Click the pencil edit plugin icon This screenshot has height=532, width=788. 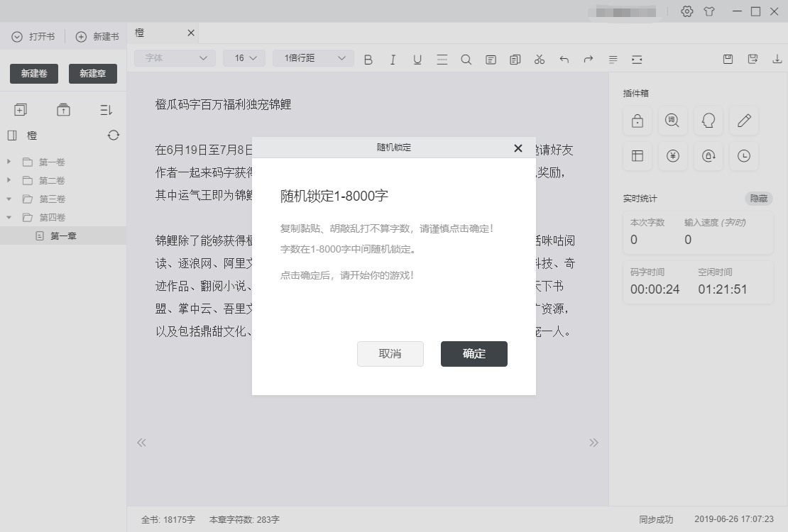(743, 121)
